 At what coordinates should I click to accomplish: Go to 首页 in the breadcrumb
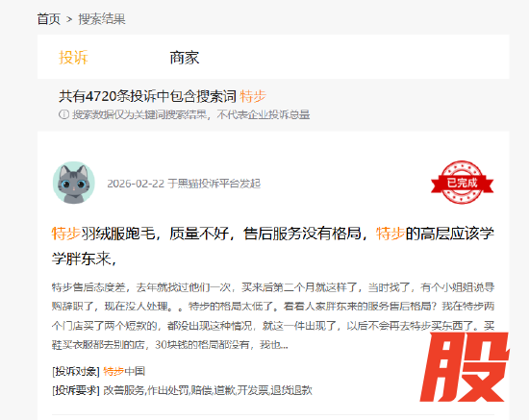[x=49, y=19]
